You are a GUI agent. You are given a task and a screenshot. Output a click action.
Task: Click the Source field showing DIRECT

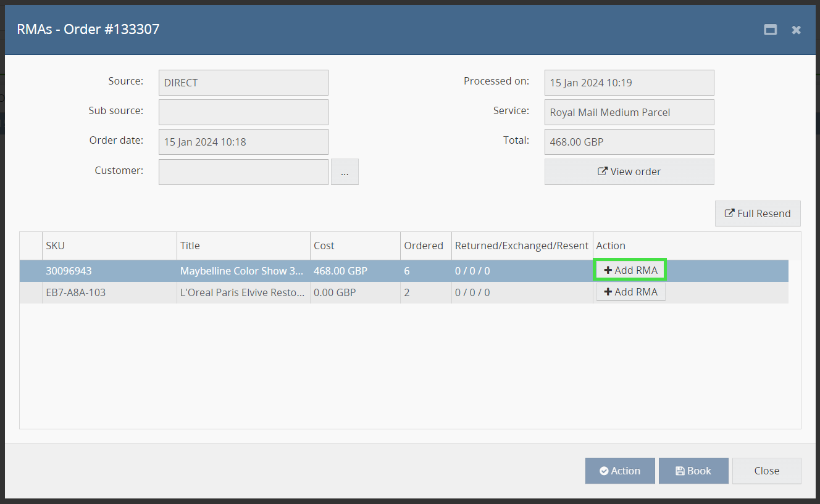click(x=243, y=83)
